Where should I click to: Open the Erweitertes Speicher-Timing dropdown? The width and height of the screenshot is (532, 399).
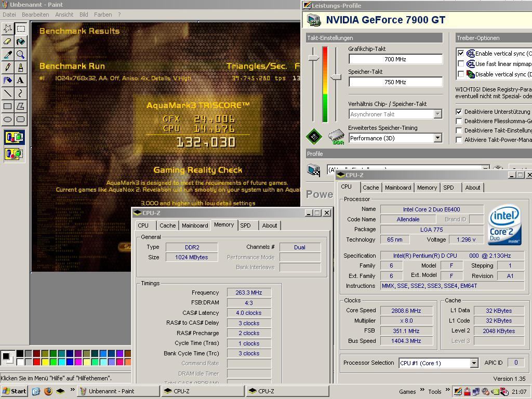click(437, 138)
